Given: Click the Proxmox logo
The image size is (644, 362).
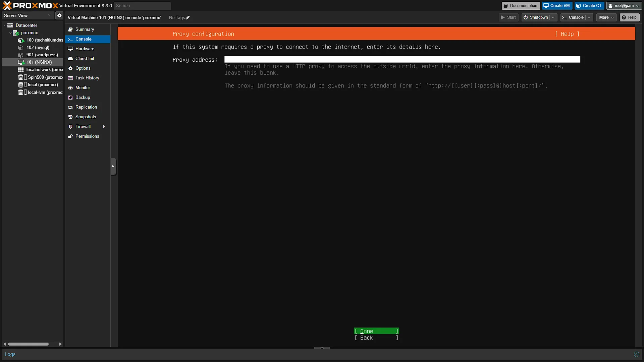Looking at the screenshot, I should tap(30, 6).
